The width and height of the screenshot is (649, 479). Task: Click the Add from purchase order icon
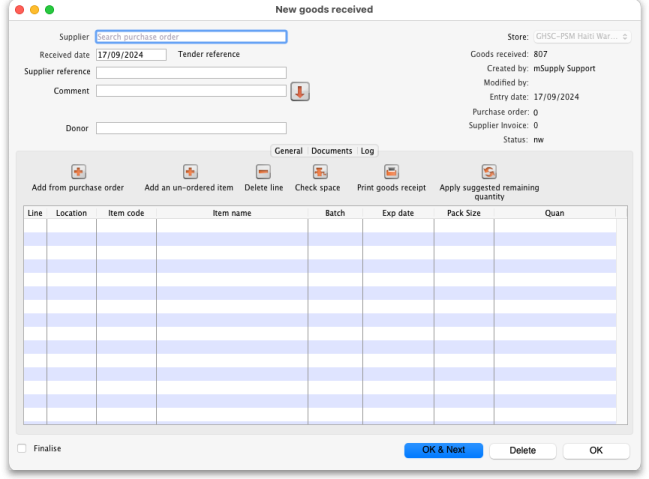[x=78, y=172]
